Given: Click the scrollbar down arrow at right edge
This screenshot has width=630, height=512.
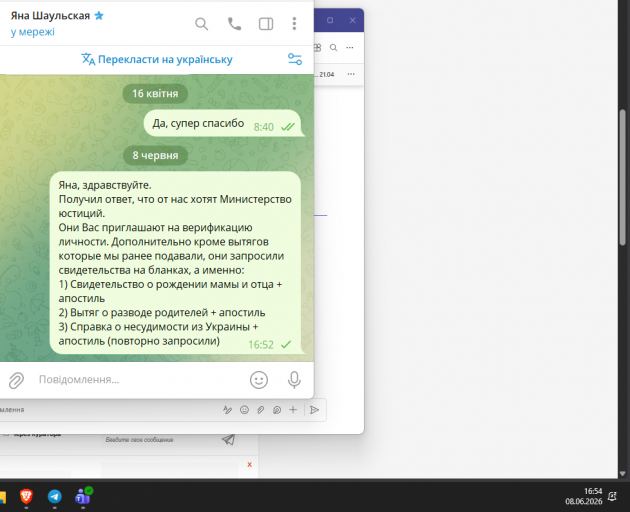Looking at the screenshot, I should point(623,473).
